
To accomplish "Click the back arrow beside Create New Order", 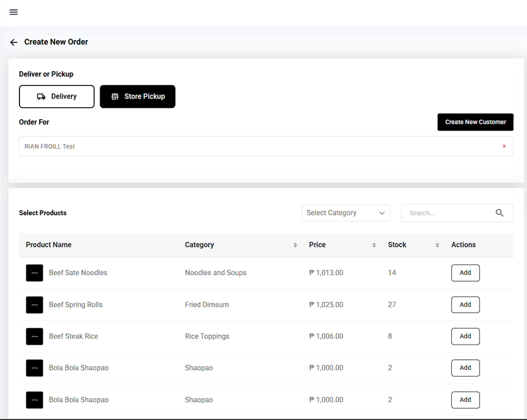I will tap(14, 42).
